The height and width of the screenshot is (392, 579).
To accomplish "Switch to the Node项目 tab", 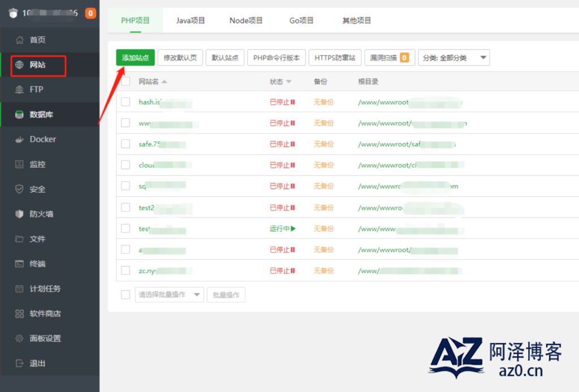I will (246, 21).
